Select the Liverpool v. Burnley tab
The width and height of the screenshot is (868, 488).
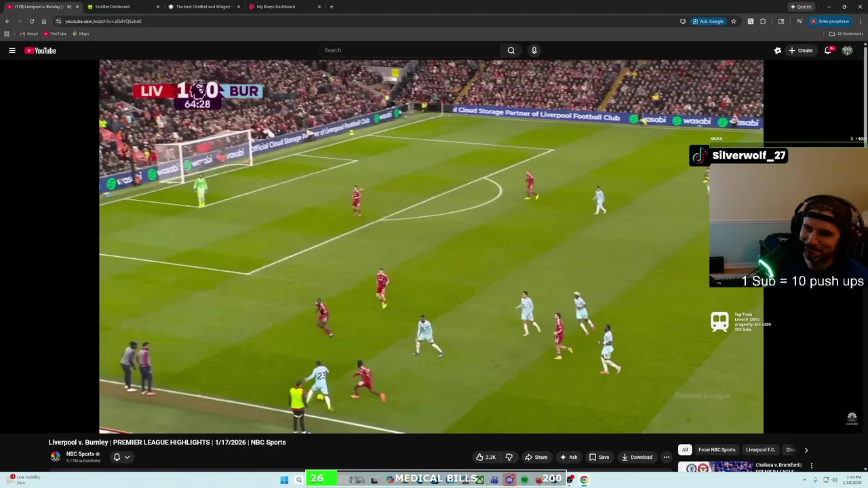click(42, 7)
